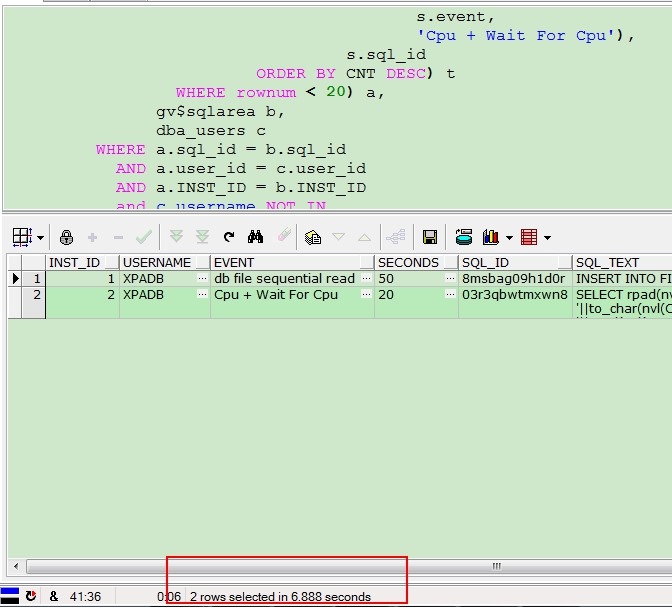Image resolution: width=672 pixels, height=607 pixels.
Task: Click the 'ORDER BY CNT DESC) t' line
Action: pyautogui.click(x=355, y=74)
